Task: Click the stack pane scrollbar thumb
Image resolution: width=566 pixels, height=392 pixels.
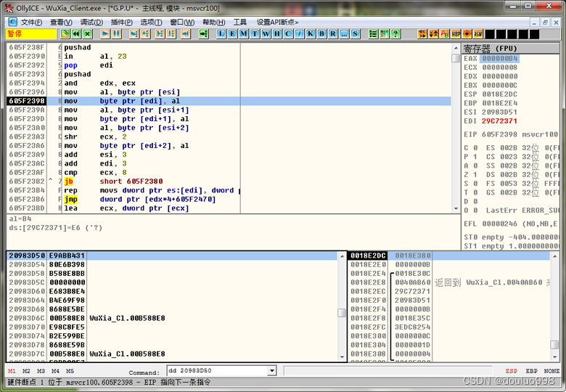Action: (555, 345)
